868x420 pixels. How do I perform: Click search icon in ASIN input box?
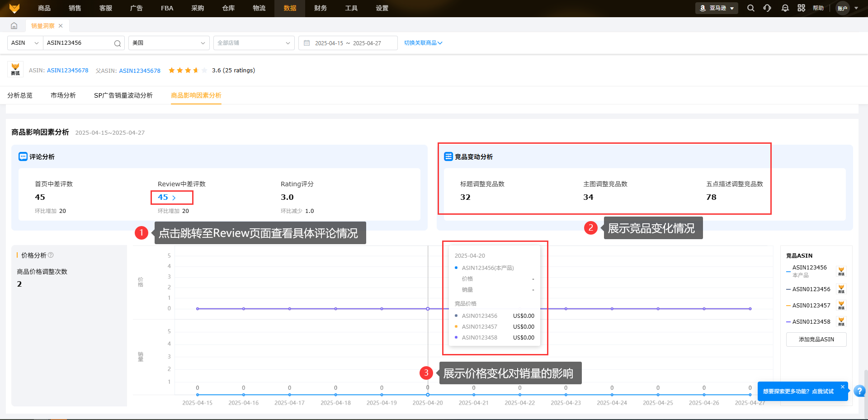(x=117, y=43)
